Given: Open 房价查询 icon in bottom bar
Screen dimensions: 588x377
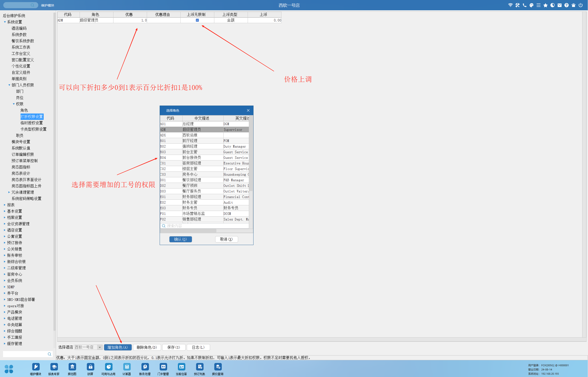Looking at the screenshot, I should click(218, 367).
